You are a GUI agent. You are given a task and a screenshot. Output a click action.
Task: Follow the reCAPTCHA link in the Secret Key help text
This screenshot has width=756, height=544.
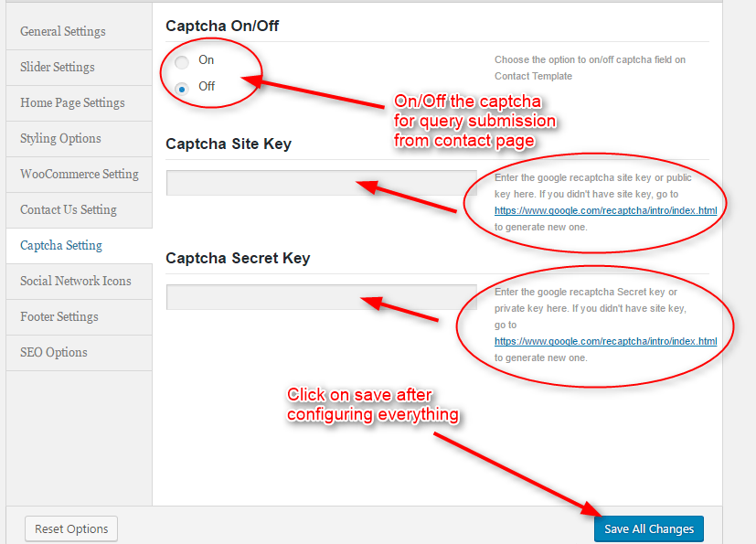pyautogui.click(x=605, y=341)
